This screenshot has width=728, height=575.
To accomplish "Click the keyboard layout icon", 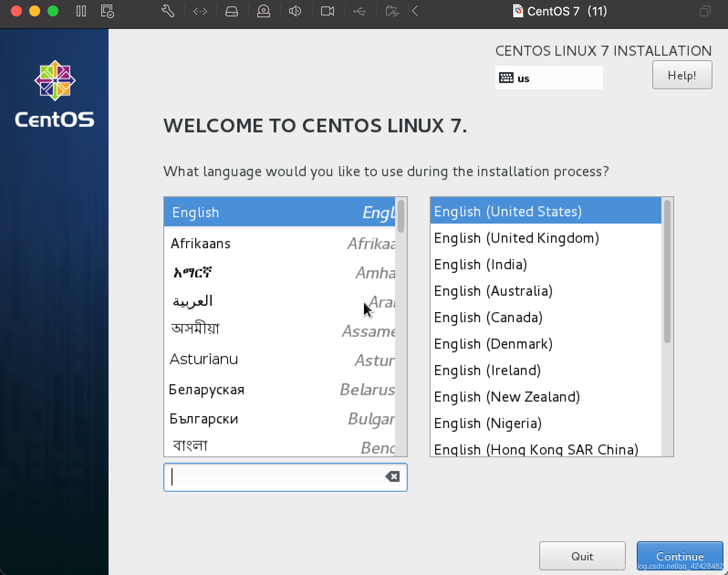I will coord(506,78).
